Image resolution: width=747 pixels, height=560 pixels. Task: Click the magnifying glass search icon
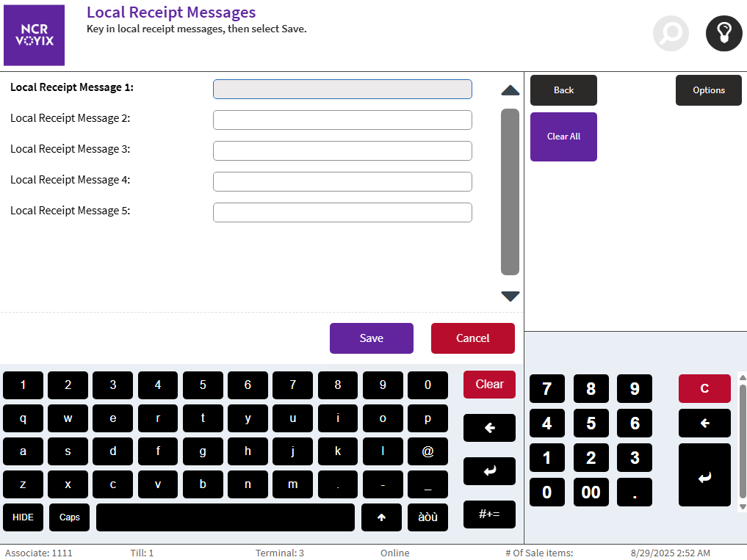coord(671,34)
